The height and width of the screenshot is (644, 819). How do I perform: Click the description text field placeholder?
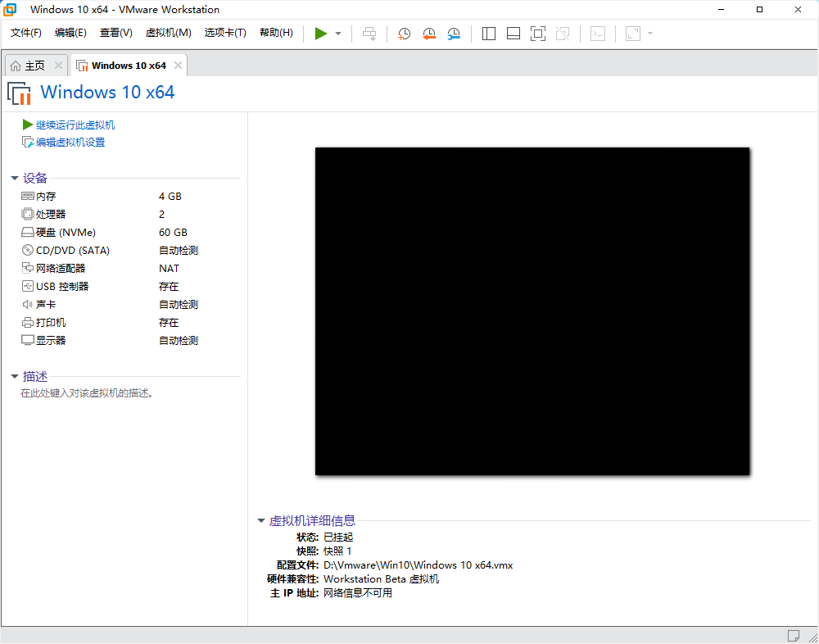coord(88,393)
